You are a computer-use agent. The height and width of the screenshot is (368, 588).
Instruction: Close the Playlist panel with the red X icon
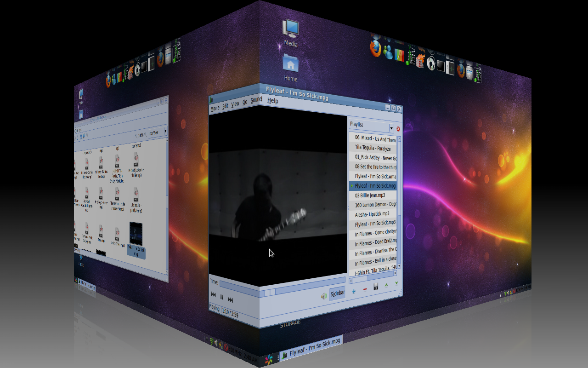(398, 129)
